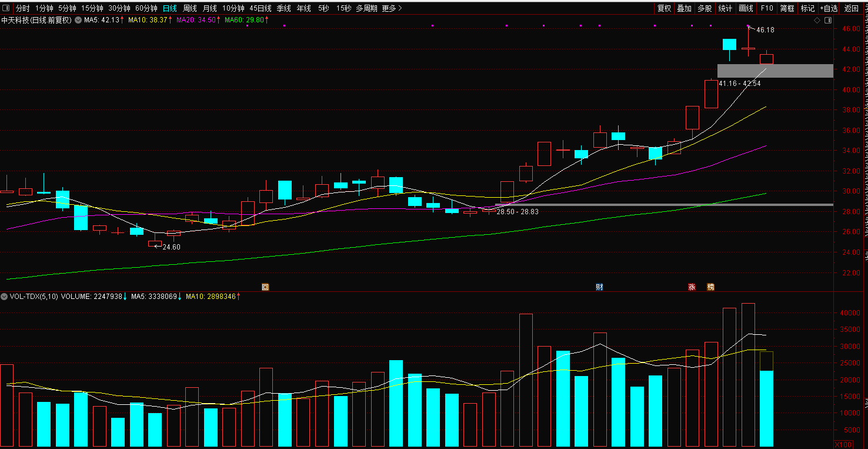
Task: Expand the main chart indicator dropdown arrow
Action: 78,20
